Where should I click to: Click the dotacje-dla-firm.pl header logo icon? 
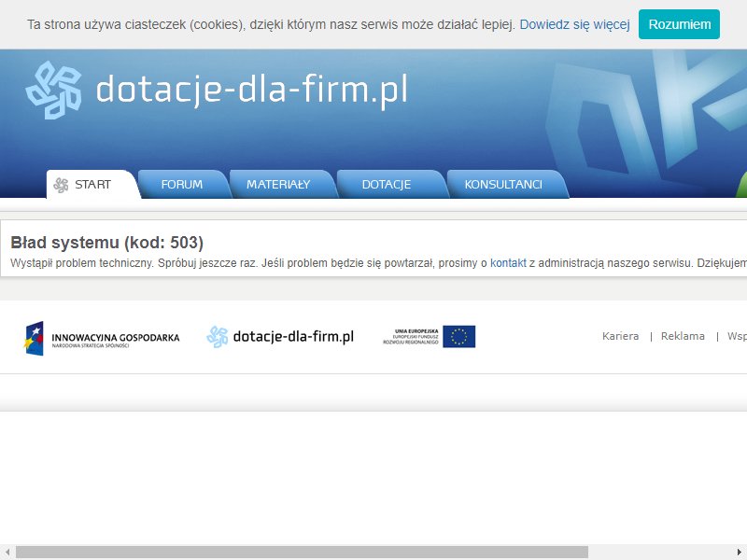[54, 90]
